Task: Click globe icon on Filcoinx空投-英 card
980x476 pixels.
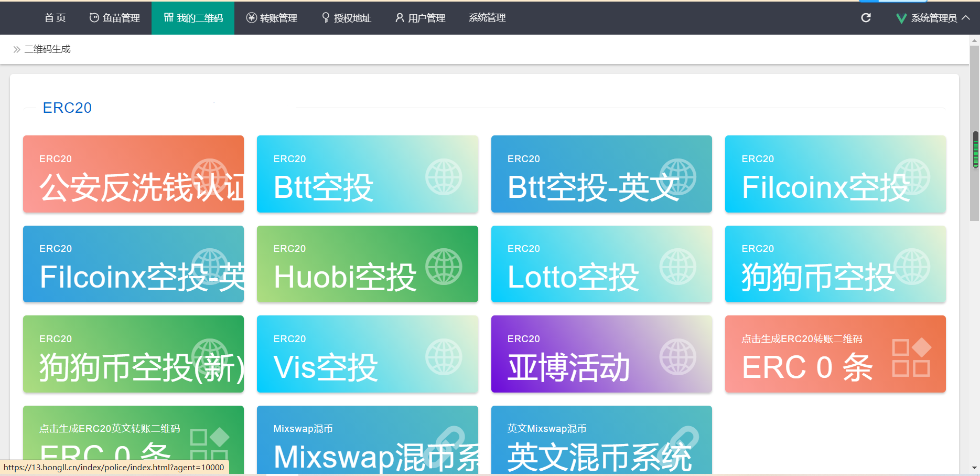Action: click(210, 267)
